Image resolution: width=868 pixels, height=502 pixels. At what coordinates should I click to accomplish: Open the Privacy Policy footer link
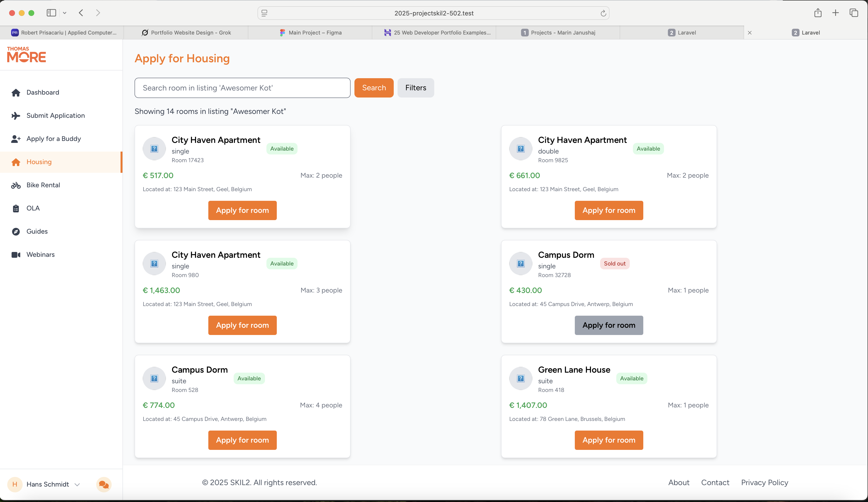[765, 483]
